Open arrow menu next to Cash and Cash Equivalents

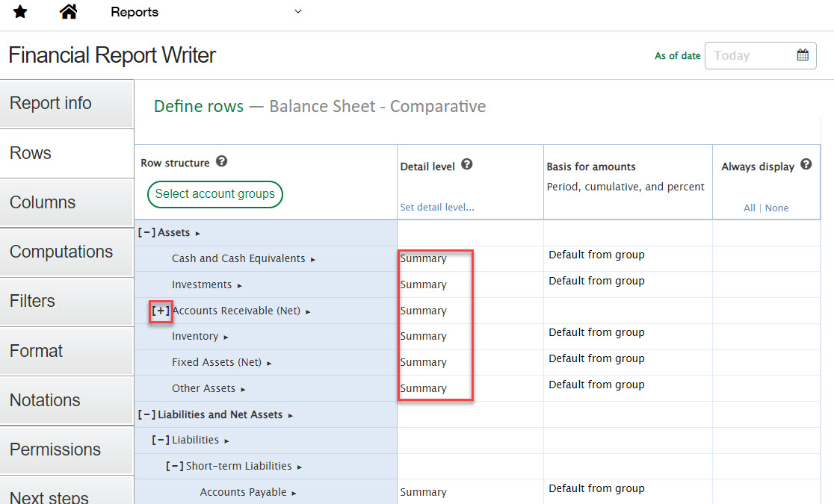point(313,259)
